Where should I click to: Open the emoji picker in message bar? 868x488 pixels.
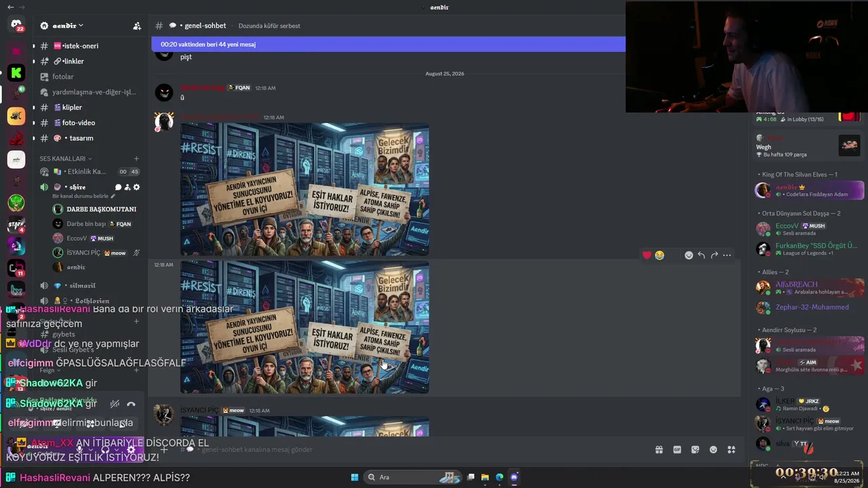tap(713, 449)
